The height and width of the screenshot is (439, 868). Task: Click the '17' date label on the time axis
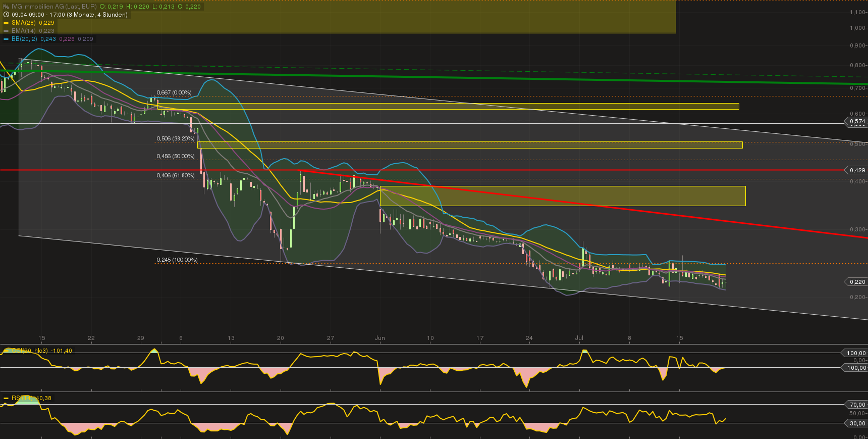pos(480,338)
